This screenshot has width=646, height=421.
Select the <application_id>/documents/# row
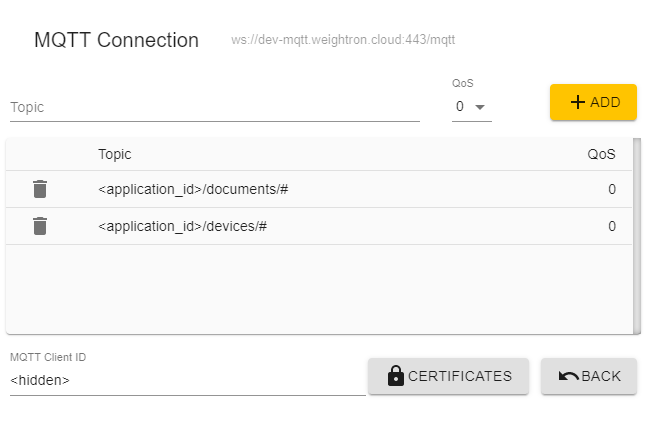pyautogui.click(x=318, y=189)
